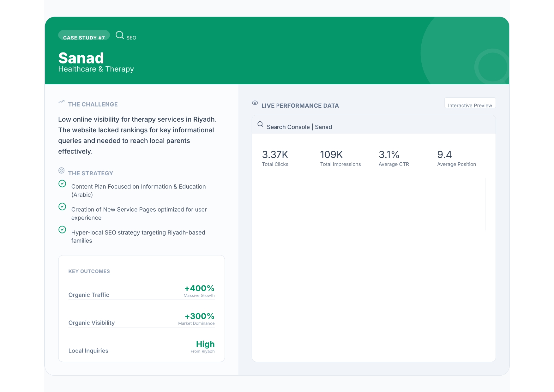Select the 9.4 Average Position metric
The height and width of the screenshot is (392, 554).
[x=456, y=158]
